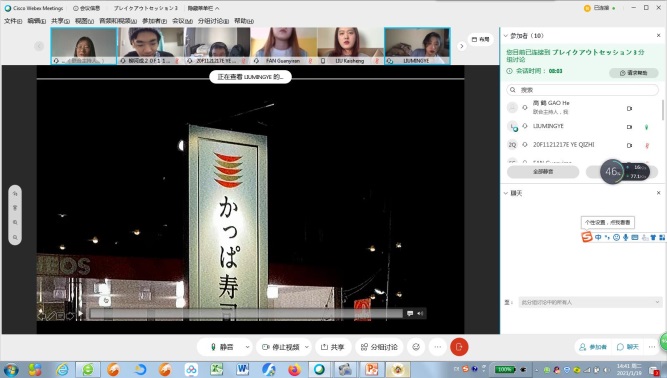
Task: Open the more options ellipsis button
Action: pos(438,347)
